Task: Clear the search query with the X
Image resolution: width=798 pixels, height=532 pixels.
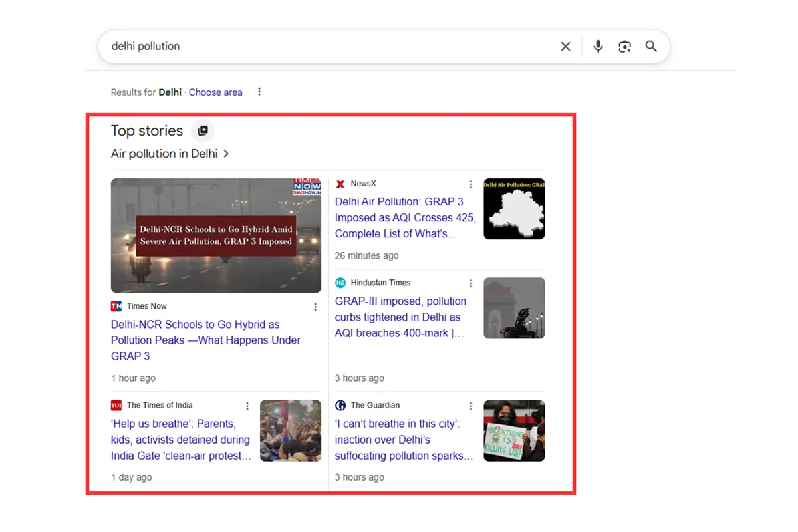Action: (565, 46)
